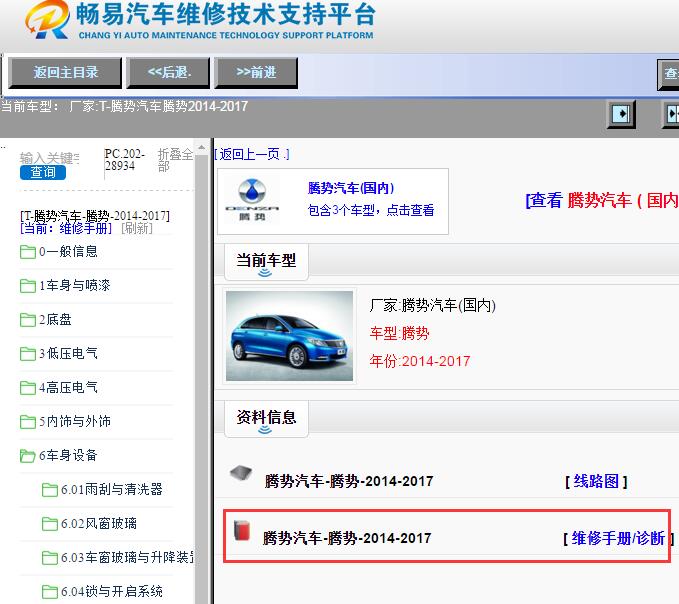Select 6.04锁与开启系统 subfolder
The image size is (679, 604).
click(112, 591)
